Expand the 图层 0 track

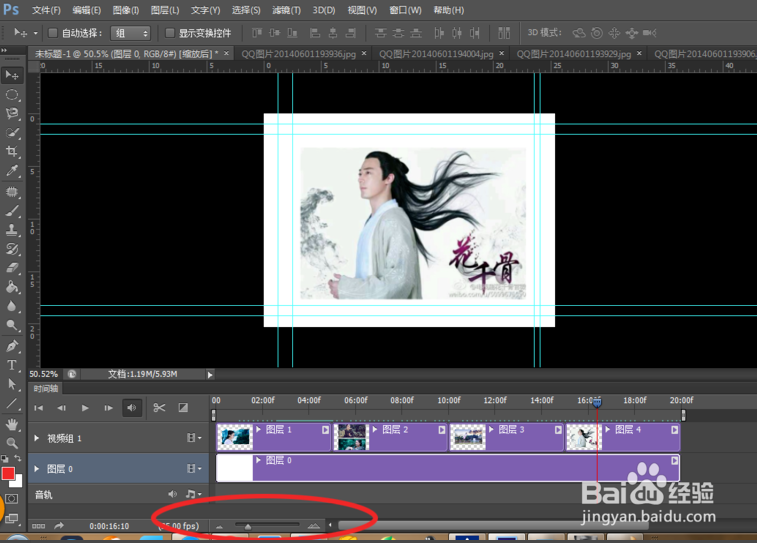tap(37, 469)
